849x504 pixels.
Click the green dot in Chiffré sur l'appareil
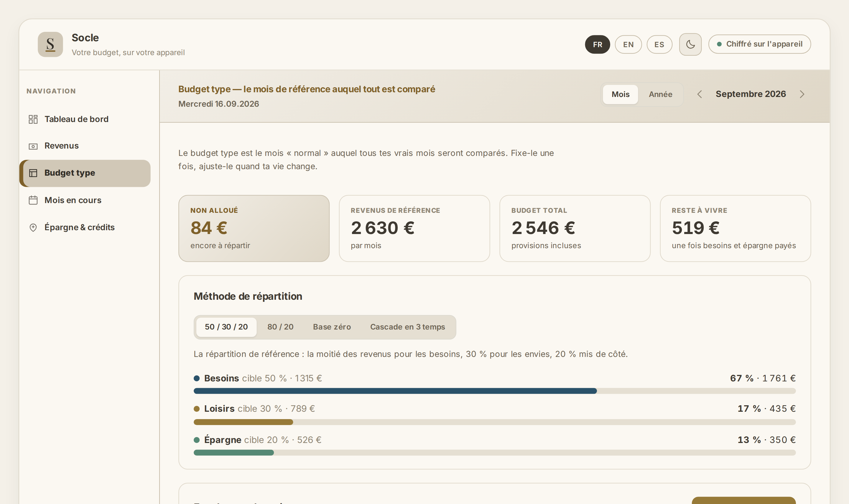pyautogui.click(x=719, y=44)
